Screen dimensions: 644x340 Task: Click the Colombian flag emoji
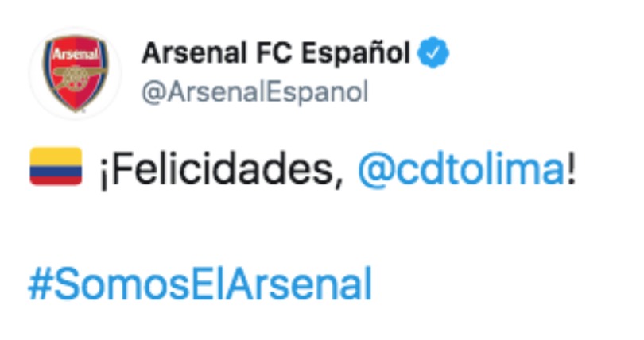[56, 166]
